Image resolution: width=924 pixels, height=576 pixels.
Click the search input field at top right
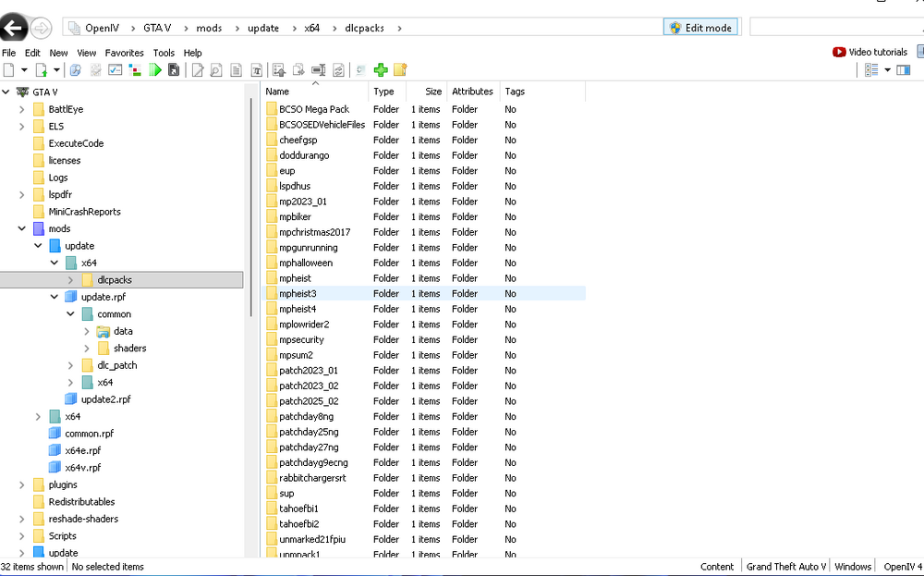pos(835,27)
